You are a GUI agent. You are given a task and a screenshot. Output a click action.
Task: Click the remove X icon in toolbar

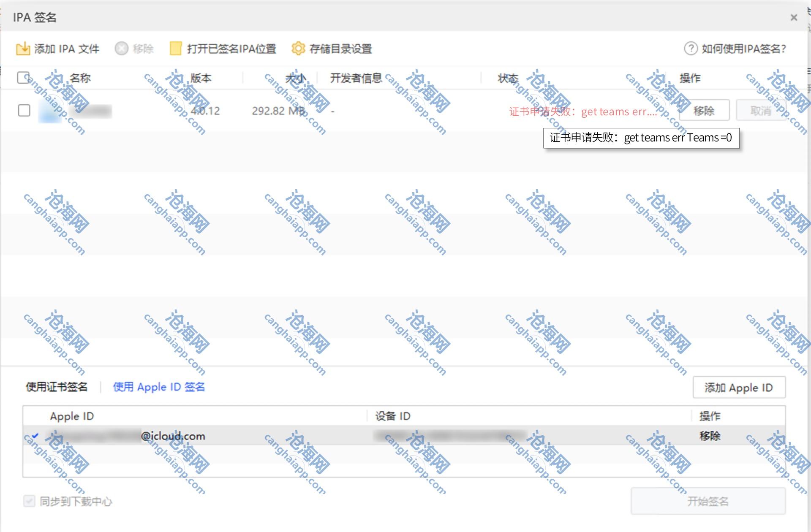click(121, 49)
